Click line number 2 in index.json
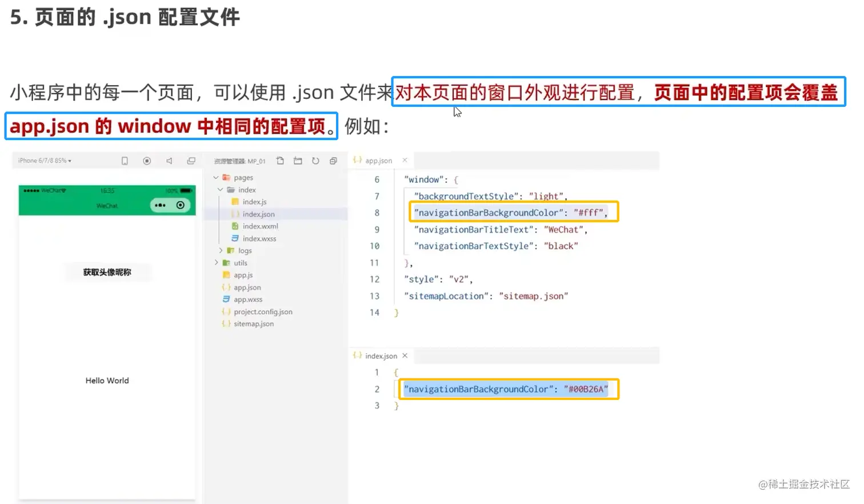 click(x=377, y=389)
